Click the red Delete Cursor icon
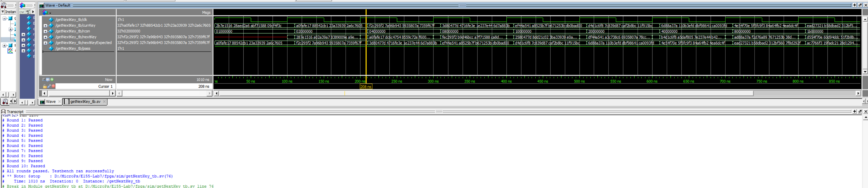868x188 pixels. point(53,87)
